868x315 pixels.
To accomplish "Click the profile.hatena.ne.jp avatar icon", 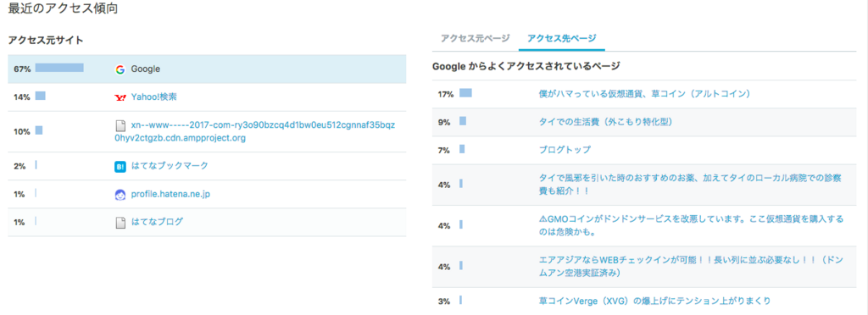I will click(x=120, y=195).
